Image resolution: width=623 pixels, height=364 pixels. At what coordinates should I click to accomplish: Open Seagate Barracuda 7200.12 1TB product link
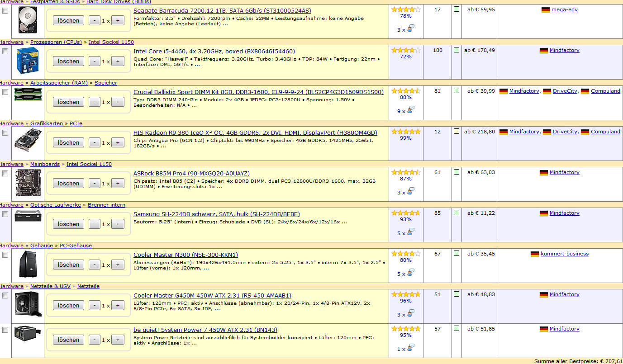(222, 10)
